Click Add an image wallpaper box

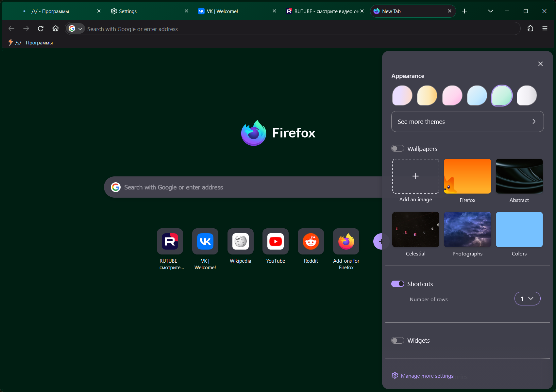(x=415, y=176)
